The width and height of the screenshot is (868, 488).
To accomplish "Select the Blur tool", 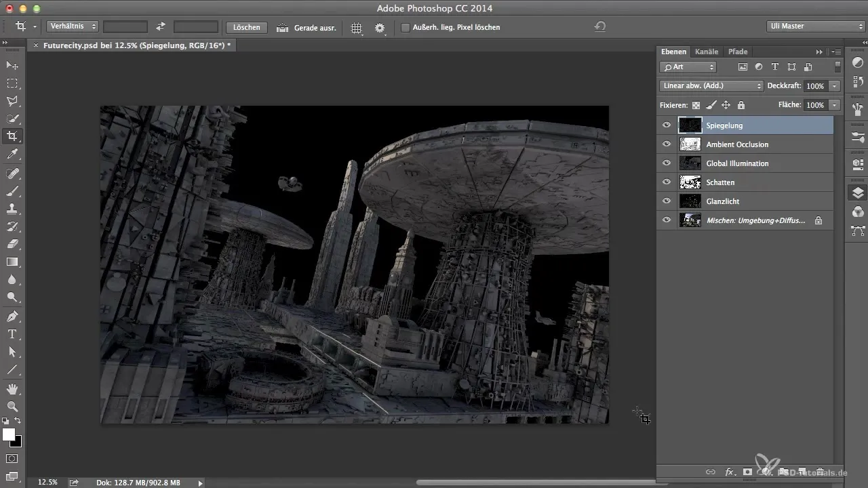I will point(12,279).
